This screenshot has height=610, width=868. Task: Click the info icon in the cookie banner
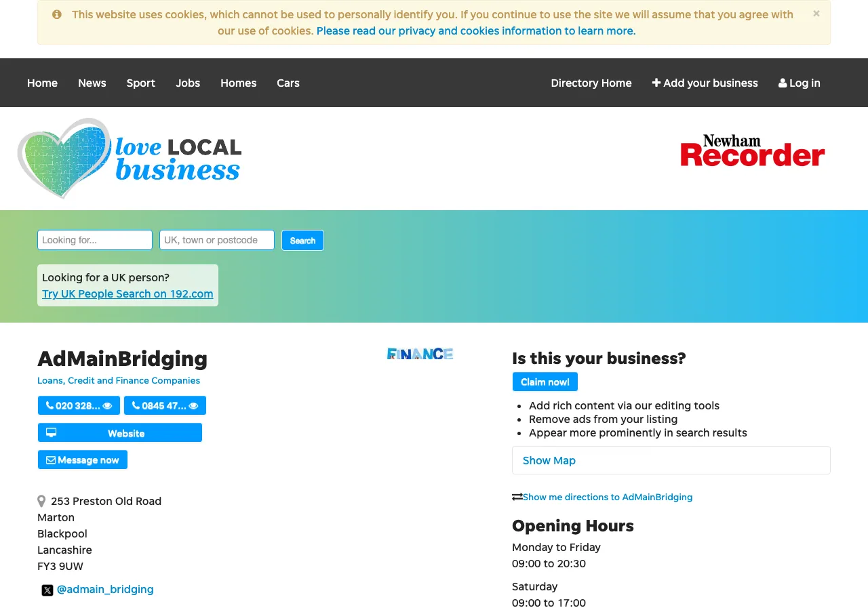click(x=56, y=14)
